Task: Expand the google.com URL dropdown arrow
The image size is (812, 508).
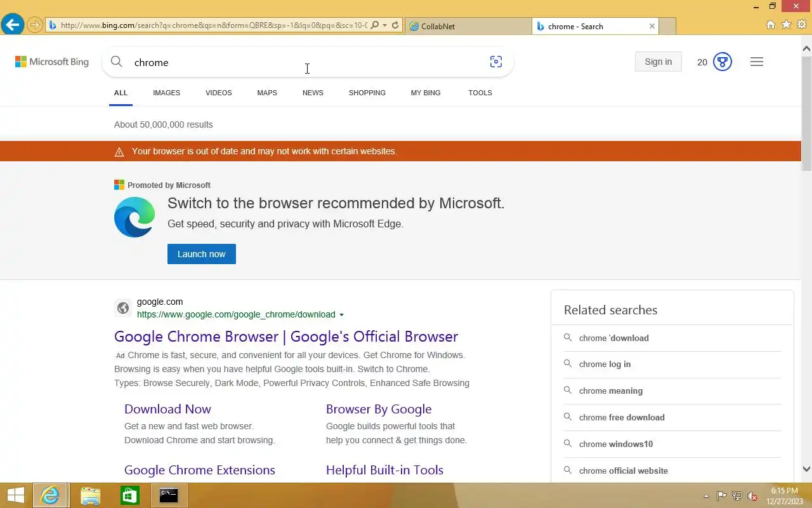Action: [341, 315]
